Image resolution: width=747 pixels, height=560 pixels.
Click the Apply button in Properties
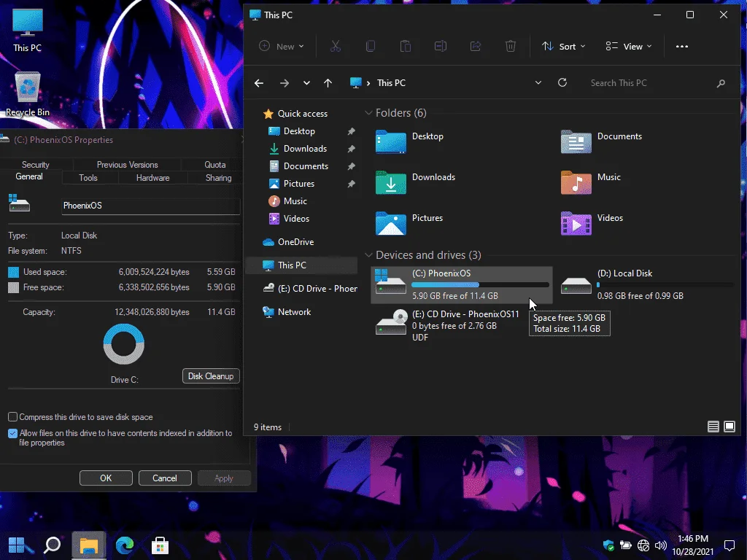click(x=223, y=478)
